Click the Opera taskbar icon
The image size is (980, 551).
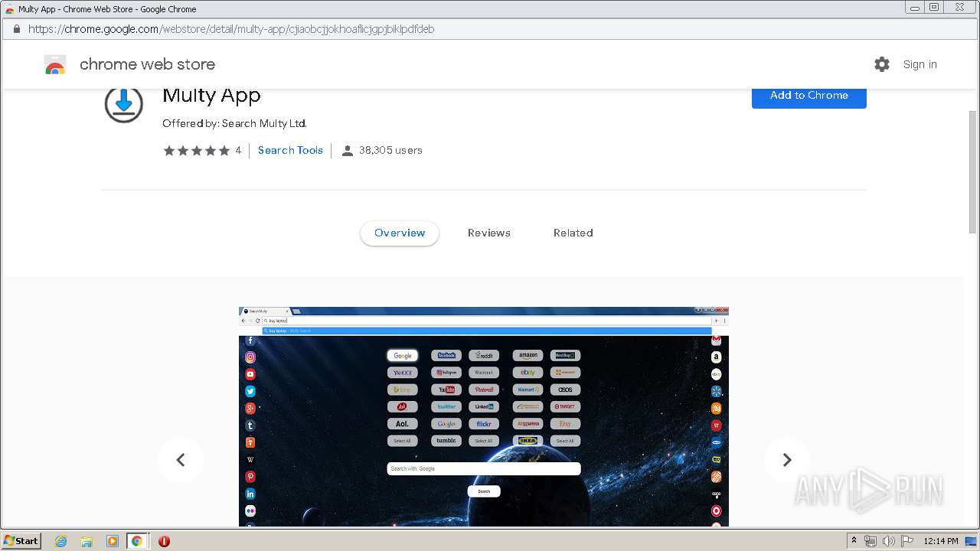click(164, 541)
